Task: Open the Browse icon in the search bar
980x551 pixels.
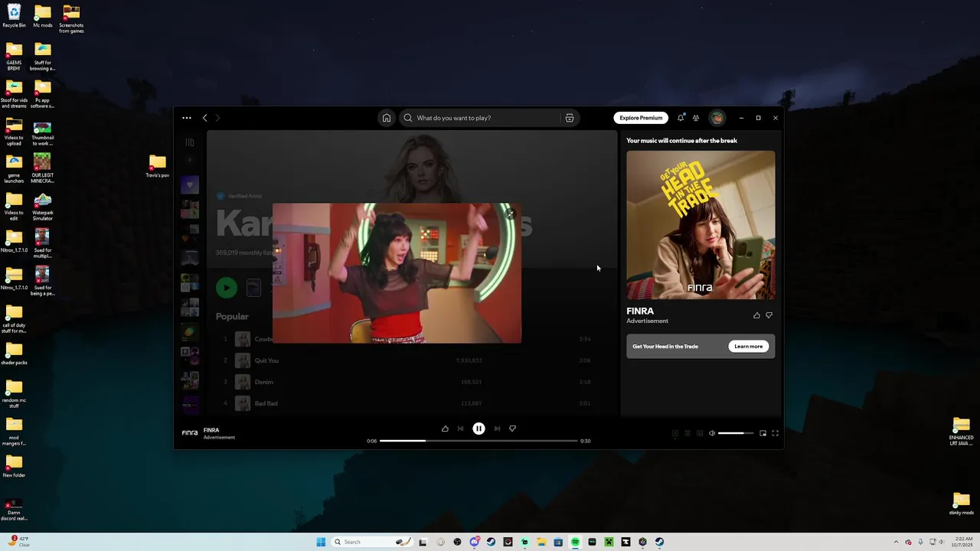Action: (569, 118)
